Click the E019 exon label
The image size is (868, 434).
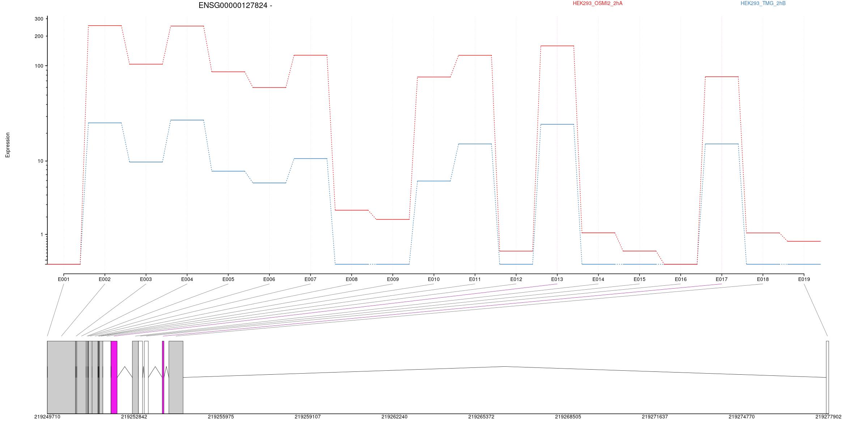pos(804,279)
